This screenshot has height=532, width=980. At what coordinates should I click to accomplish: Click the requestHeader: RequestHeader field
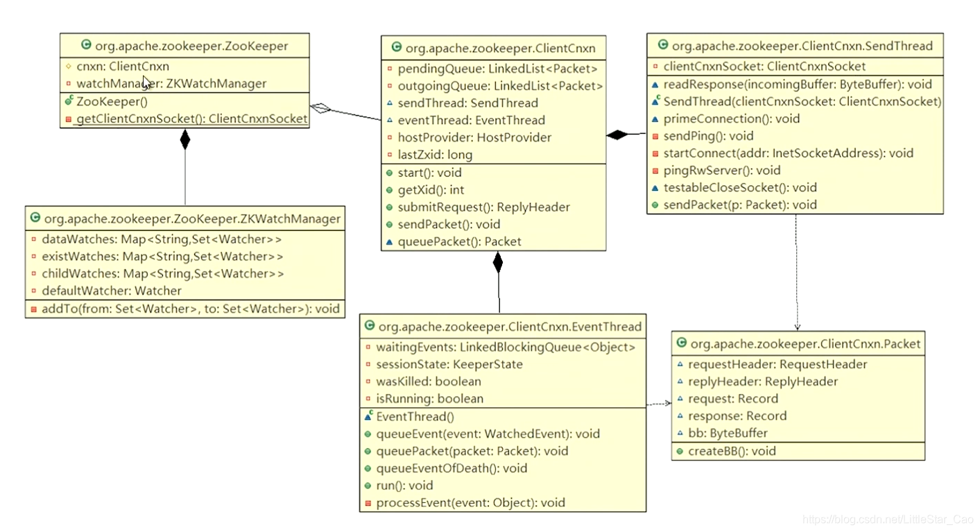pyautogui.click(x=777, y=365)
